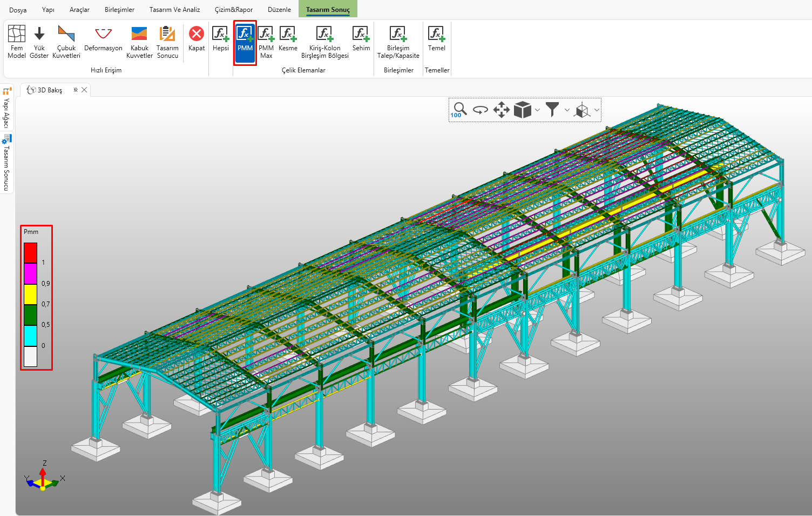
Task: Open Tasarım Sonucu results
Action: 167,42
